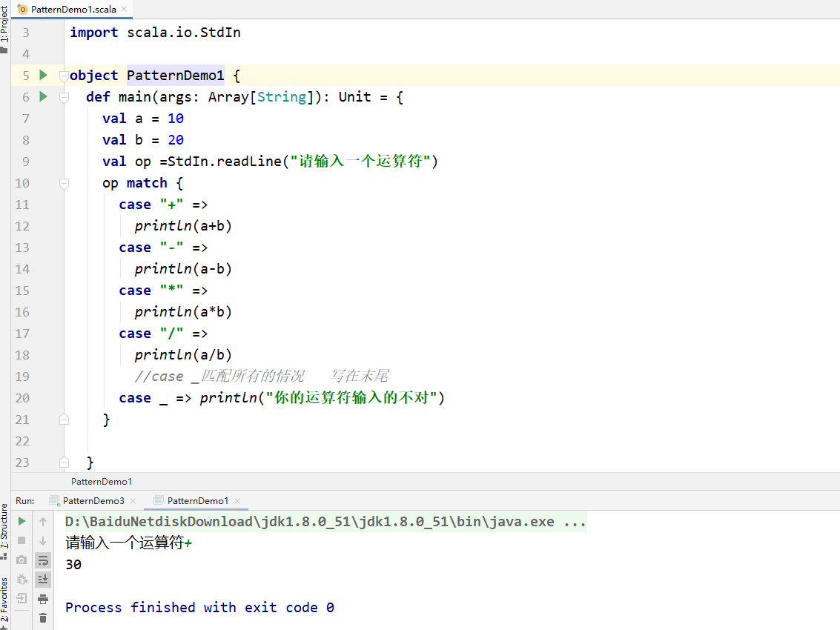The image size is (840, 630).
Task: Fold at match closing brace line 21
Action: point(64,420)
